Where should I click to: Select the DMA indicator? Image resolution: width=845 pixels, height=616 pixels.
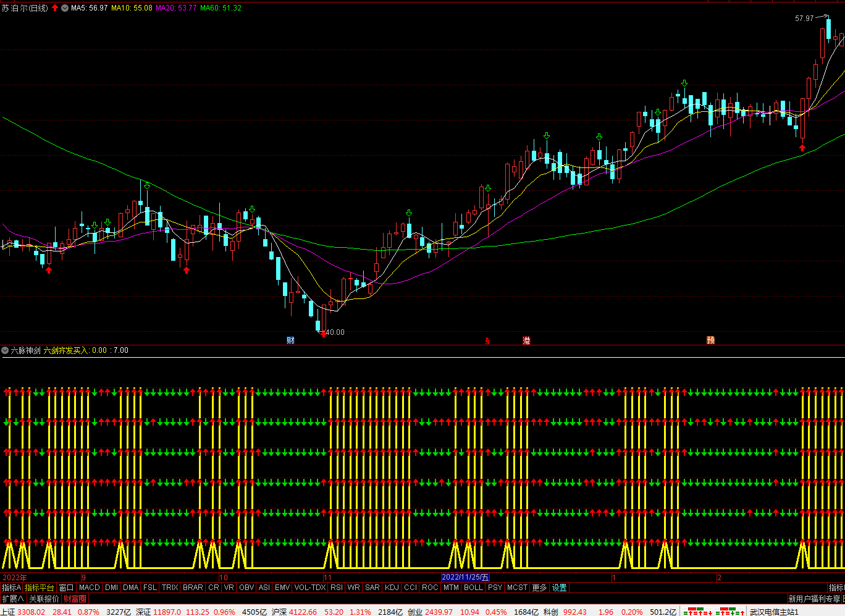pyautogui.click(x=130, y=588)
